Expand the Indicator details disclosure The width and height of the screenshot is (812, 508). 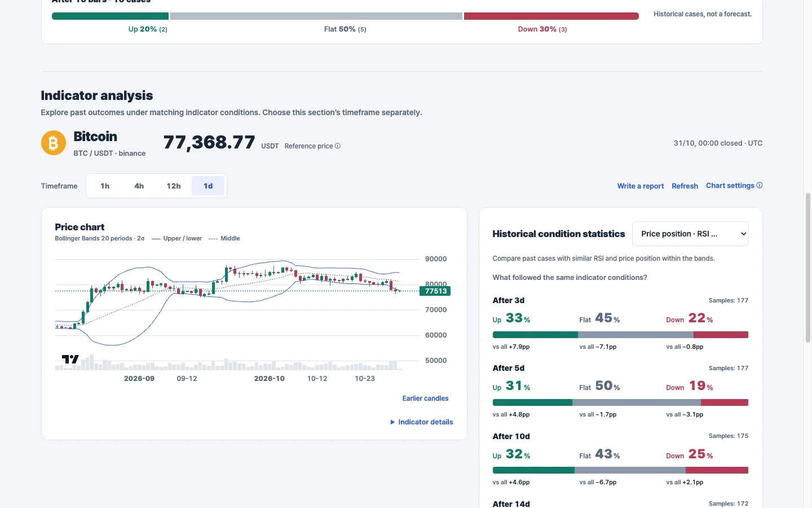point(422,422)
